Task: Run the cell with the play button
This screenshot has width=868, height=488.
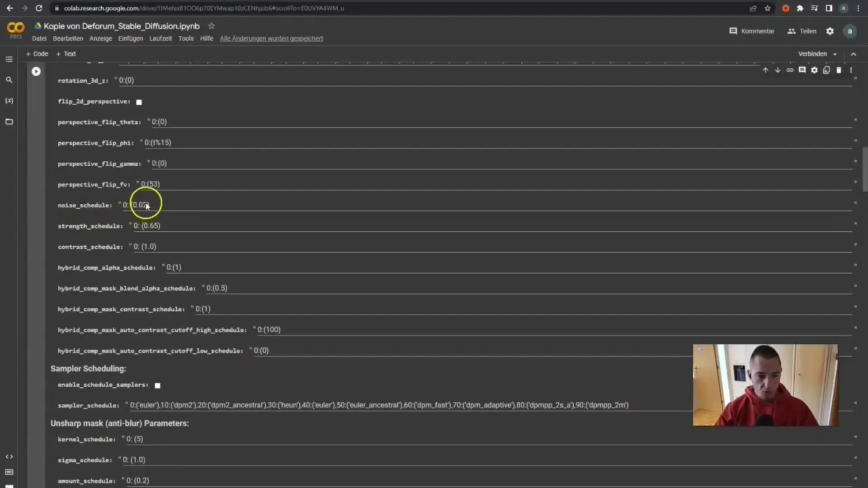Action: [36, 71]
